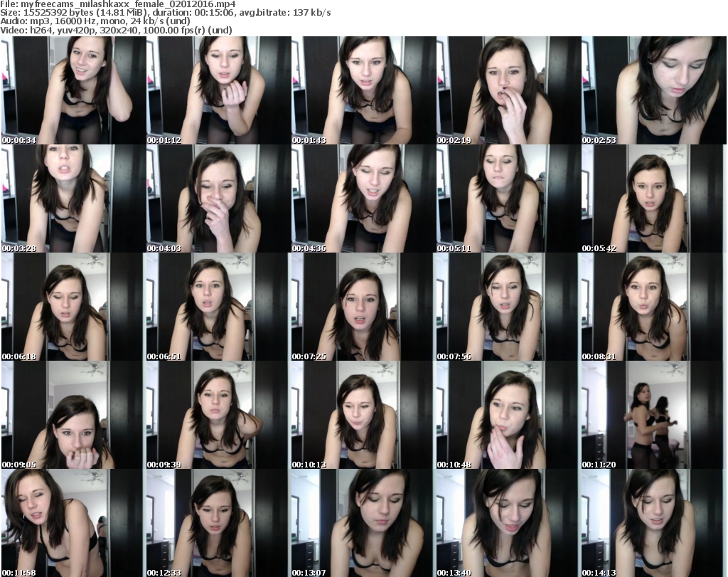The height and width of the screenshot is (577, 728).
Task: Pick the thumbnail stamped 00:11:58
Action: tap(74, 523)
